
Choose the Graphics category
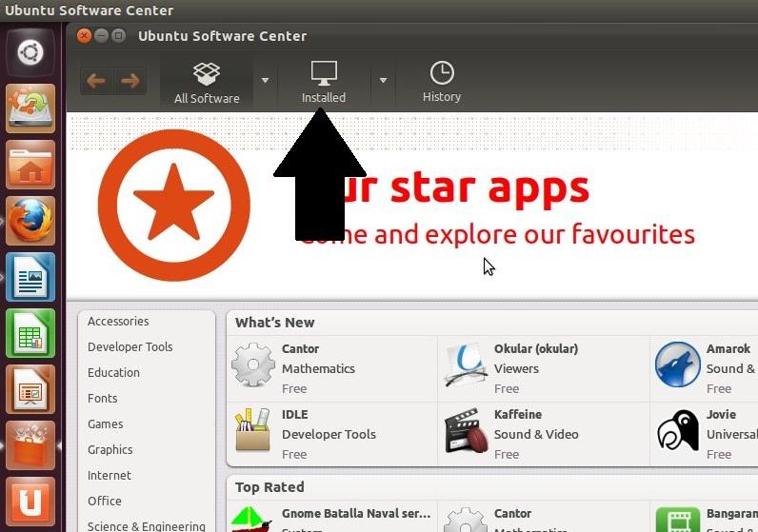pos(110,450)
